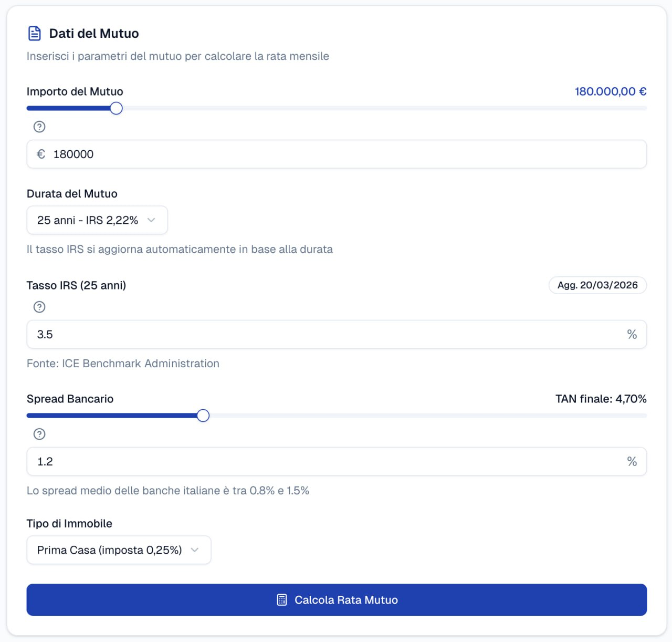Open the Durata del Mutuo dropdown

click(97, 220)
